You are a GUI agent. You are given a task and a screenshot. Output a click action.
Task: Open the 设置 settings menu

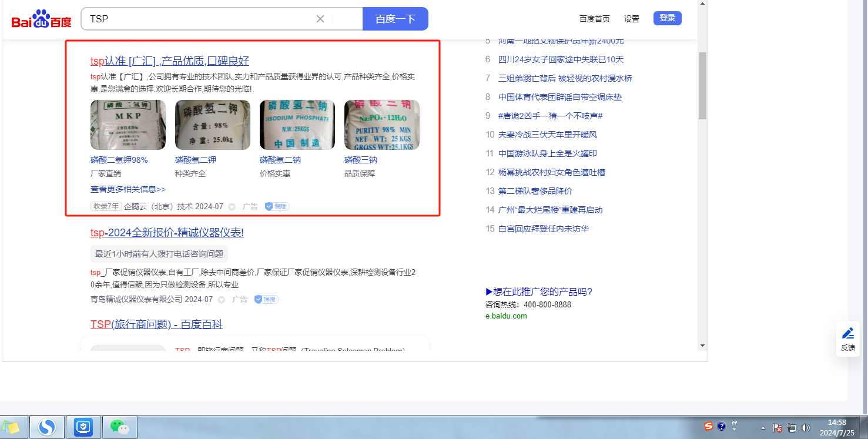pyautogui.click(x=632, y=19)
